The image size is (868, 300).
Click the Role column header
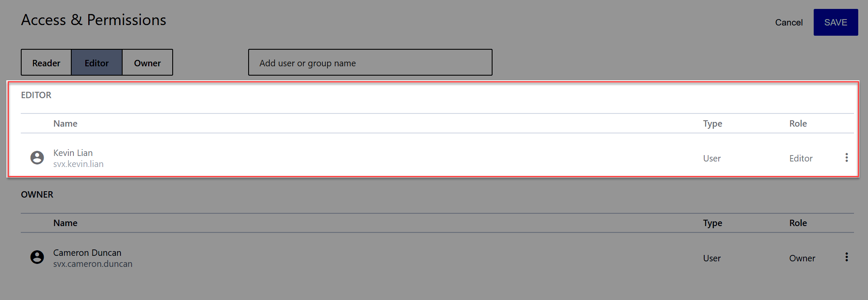click(798, 123)
